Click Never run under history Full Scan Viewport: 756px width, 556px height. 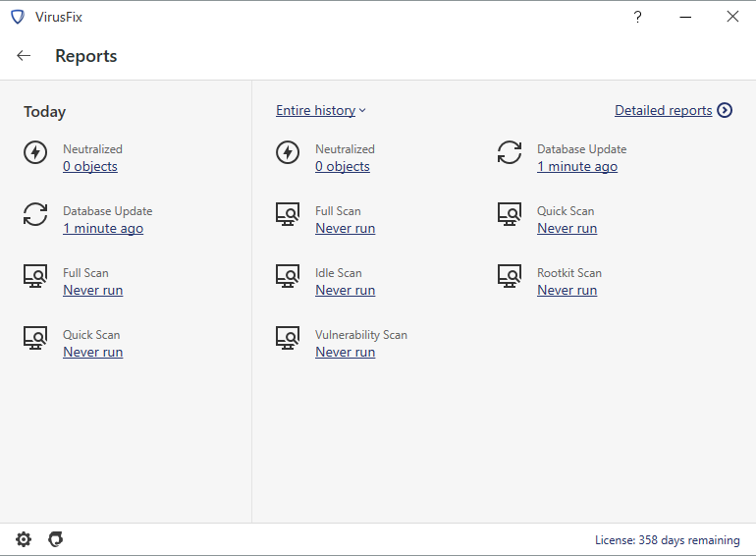(x=346, y=228)
